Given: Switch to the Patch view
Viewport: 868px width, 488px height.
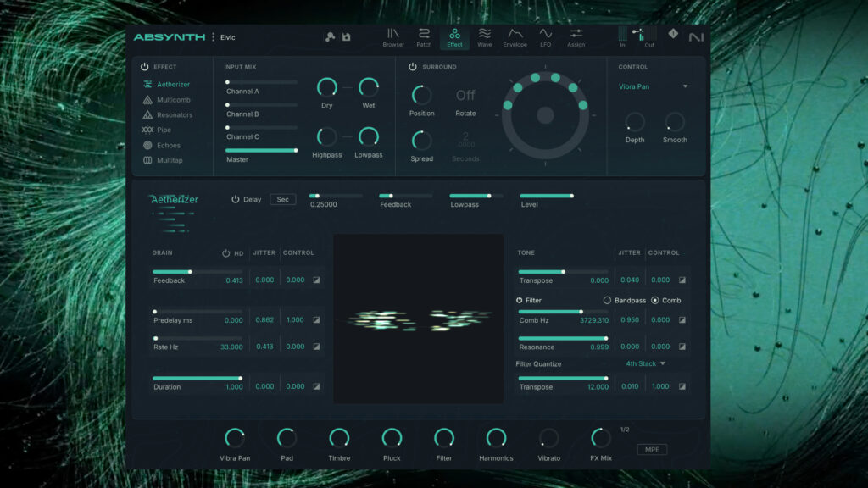Looking at the screenshot, I should [424, 36].
